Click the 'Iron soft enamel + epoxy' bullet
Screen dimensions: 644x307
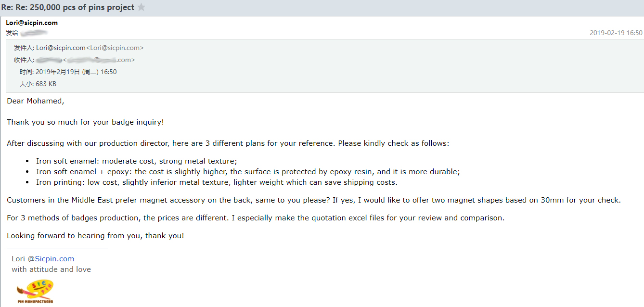[248, 172]
